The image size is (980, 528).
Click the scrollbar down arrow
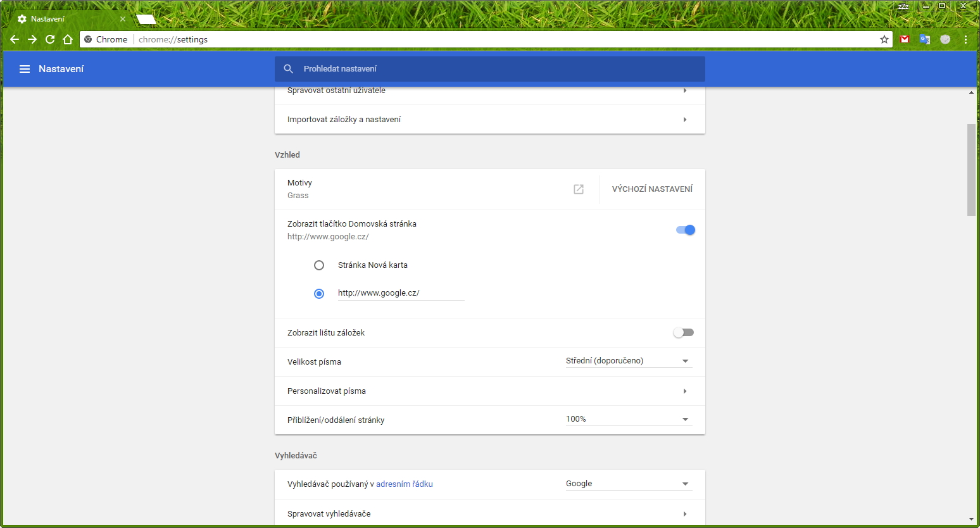(x=971, y=520)
